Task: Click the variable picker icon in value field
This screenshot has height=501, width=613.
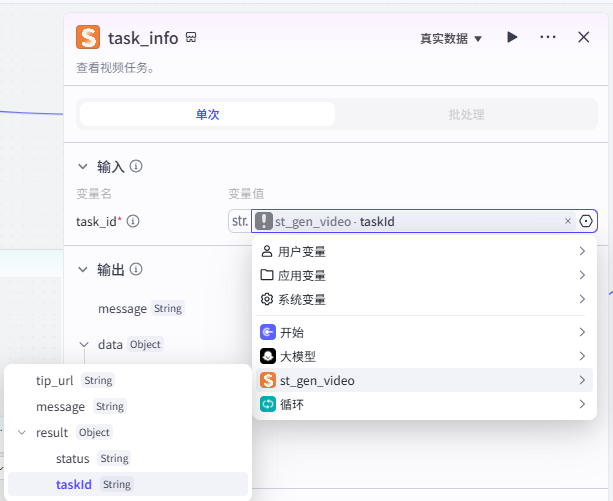Action: 586,221
